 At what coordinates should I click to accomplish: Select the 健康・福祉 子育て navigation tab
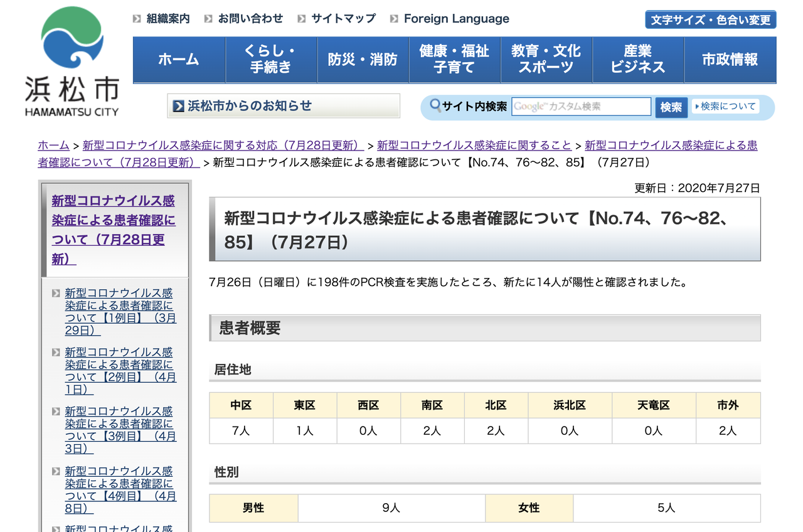tap(455, 60)
